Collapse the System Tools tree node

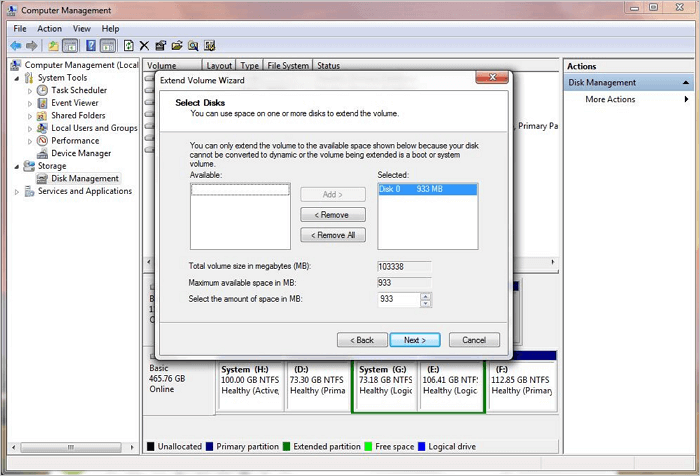(18, 78)
